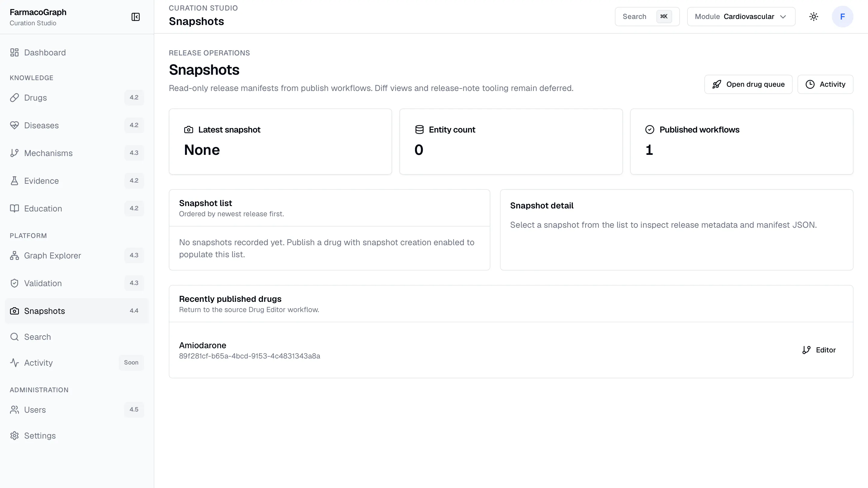Open the Diseases section

point(77,125)
